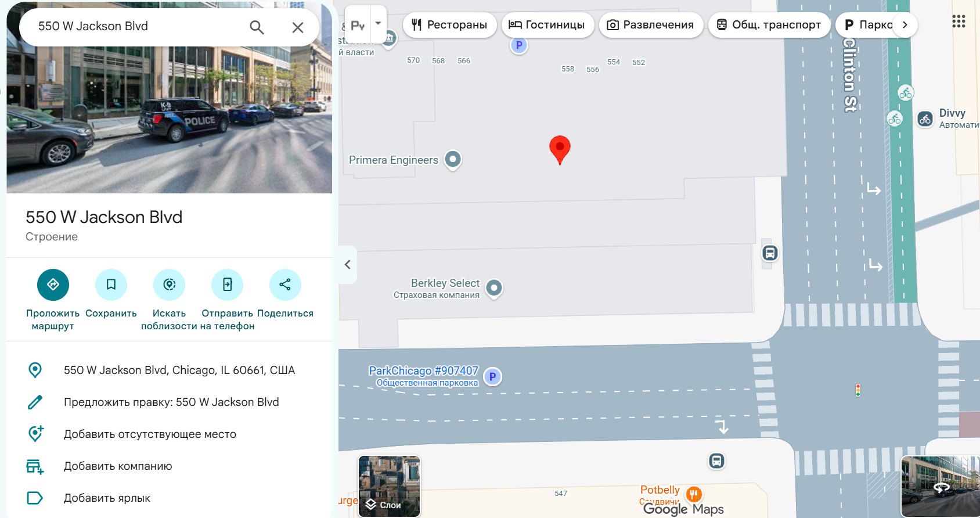980x518 pixels.
Task: Click the Directions (Проложить маршрут) icon
Action: (53, 285)
